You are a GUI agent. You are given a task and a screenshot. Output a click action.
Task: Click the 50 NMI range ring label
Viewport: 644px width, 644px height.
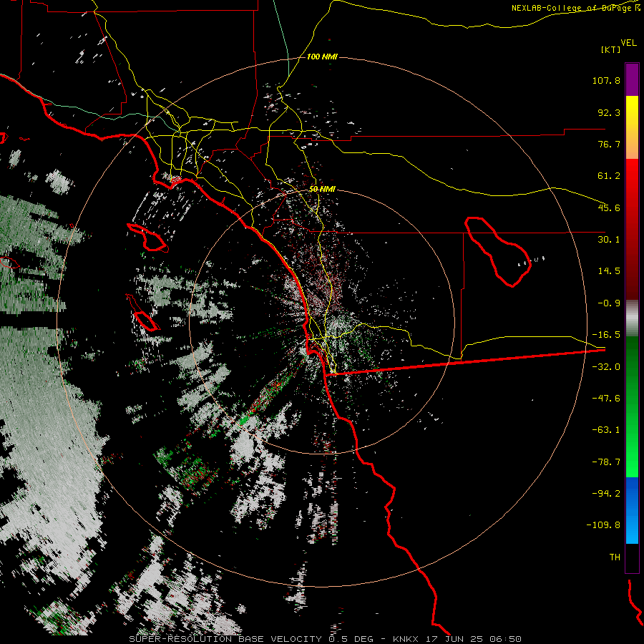pos(322,189)
